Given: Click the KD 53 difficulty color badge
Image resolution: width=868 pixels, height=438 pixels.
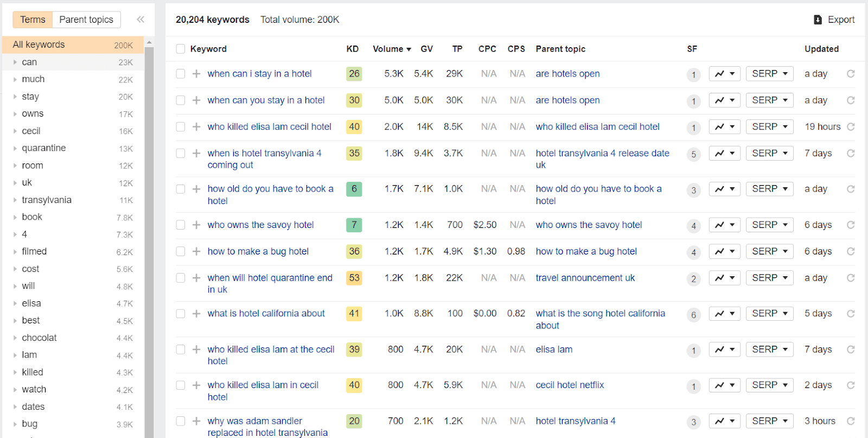Looking at the screenshot, I should pos(354,278).
